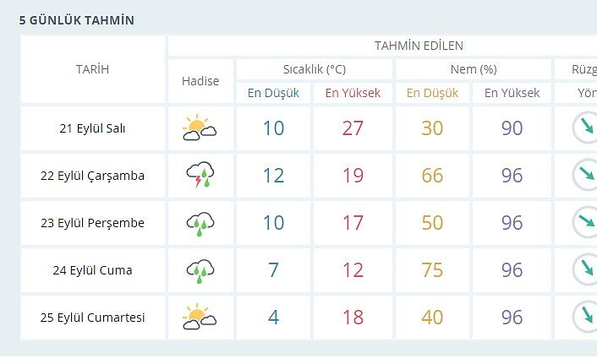Click the partly sunny icon for 25 Eylül Cumartesi
This screenshot has width=597, height=364.
(200, 318)
